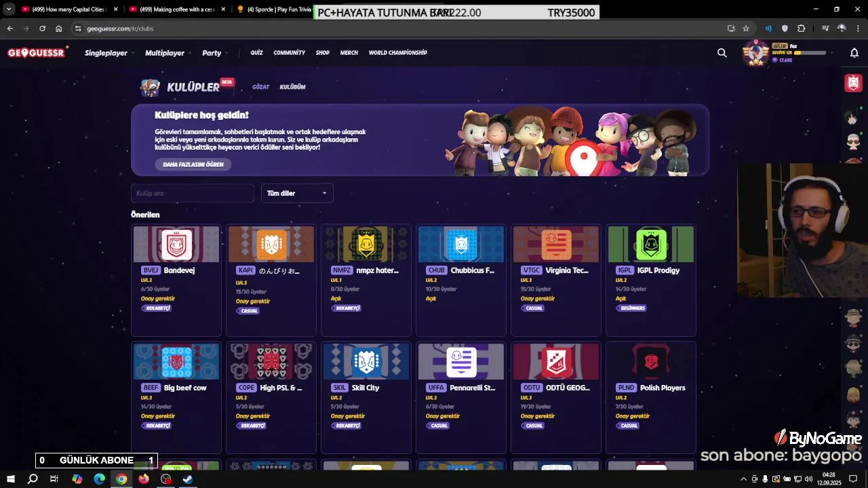Open the Polish Players club emblem

coord(651,362)
